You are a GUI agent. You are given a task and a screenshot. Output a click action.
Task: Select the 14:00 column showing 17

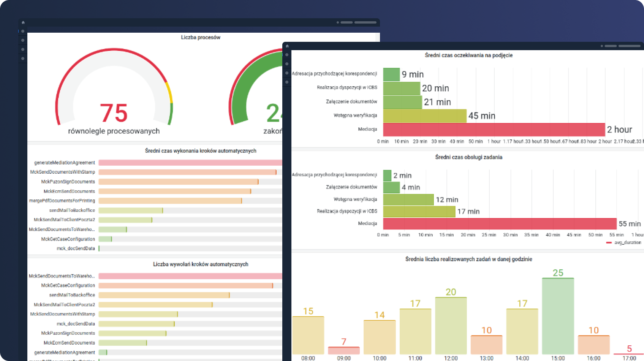point(522,332)
